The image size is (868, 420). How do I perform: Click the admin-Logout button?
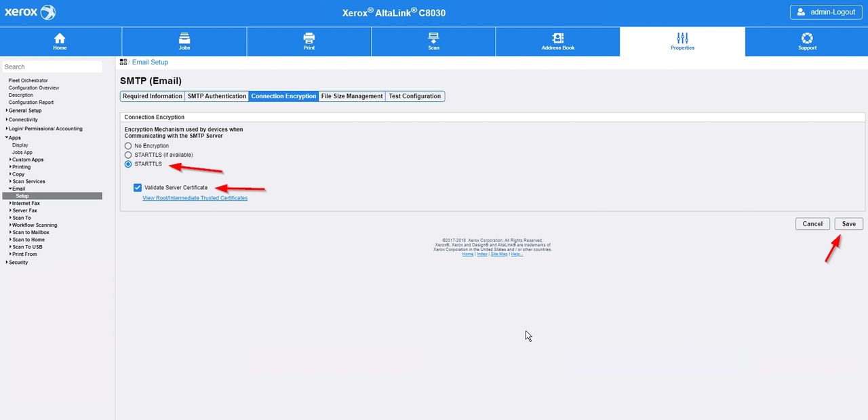pyautogui.click(x=826, y=12)
